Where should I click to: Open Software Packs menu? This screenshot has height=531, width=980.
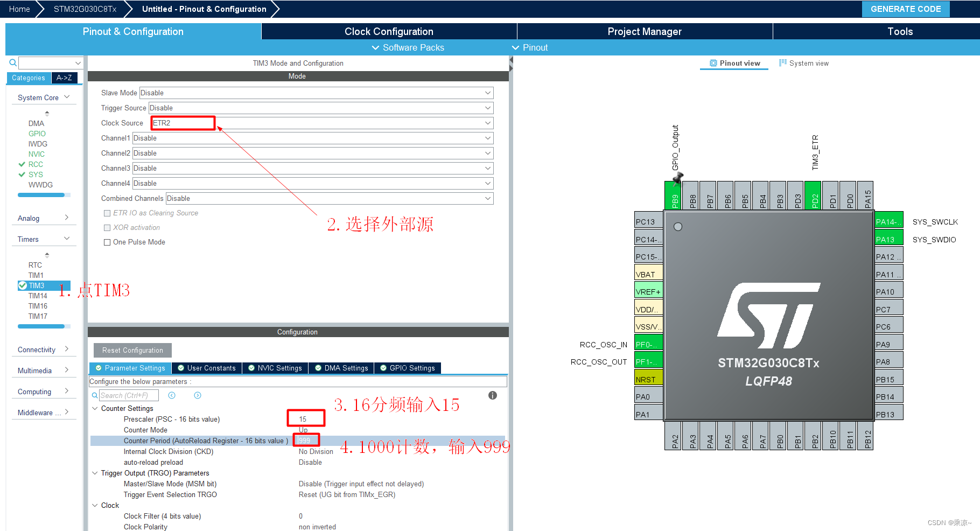tap(408, 47)
